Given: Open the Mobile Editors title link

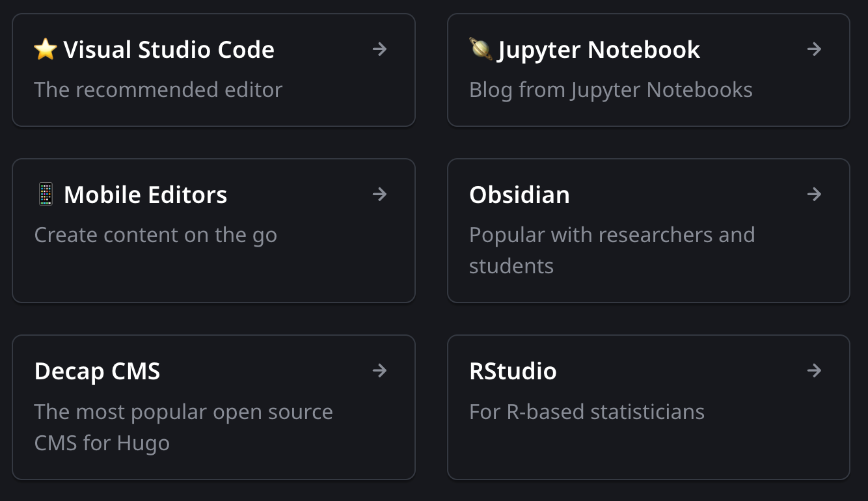Looking at the screenshot, I should coord(145,195).
